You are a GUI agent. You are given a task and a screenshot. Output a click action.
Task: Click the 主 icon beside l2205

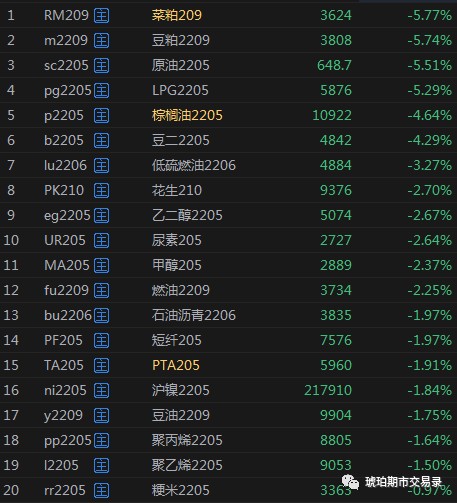[101, 465]
